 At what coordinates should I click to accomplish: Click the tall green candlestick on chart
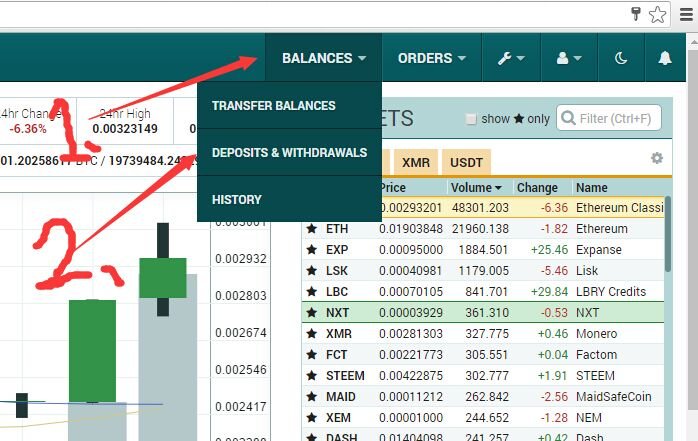pyautogui.click(x=93, y=351)
